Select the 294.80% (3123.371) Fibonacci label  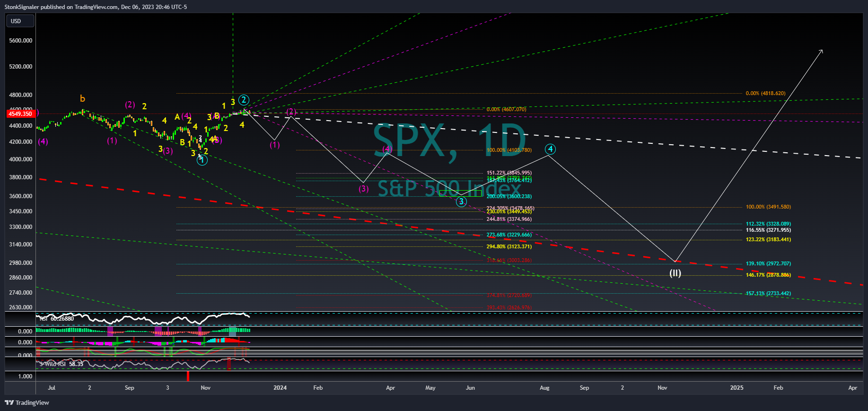[x=509, y=247]
